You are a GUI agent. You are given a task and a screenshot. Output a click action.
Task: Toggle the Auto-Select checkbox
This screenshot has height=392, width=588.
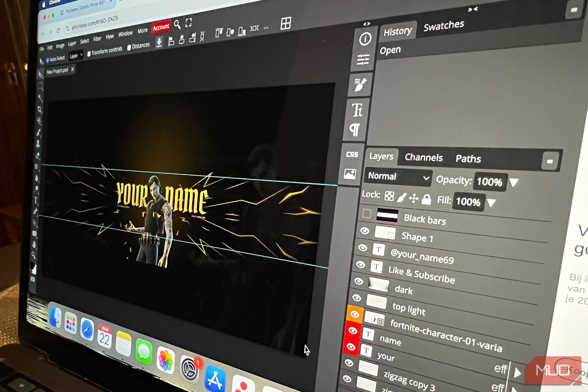tap(47, 60)
